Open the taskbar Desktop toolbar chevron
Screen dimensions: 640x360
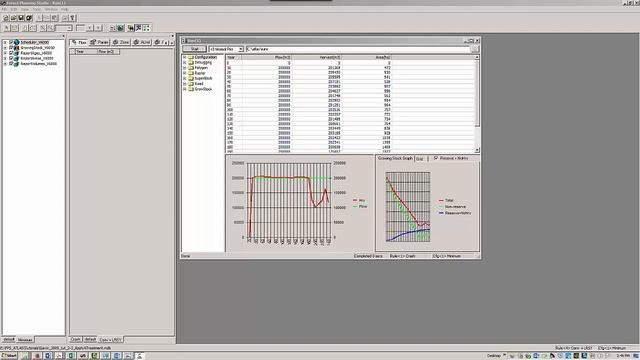(504, 356)
